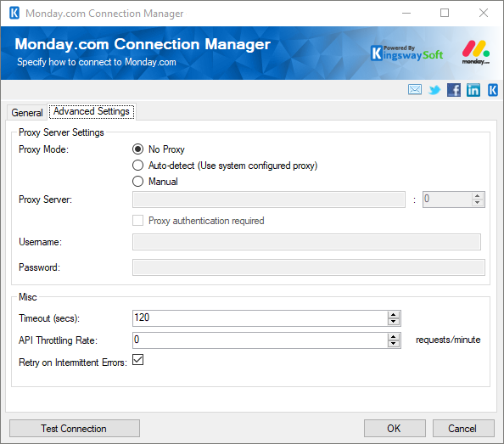This screenshot has width=504, height=444.
Task: Click the API Throttling Rate value field
Action: (260, 340)
